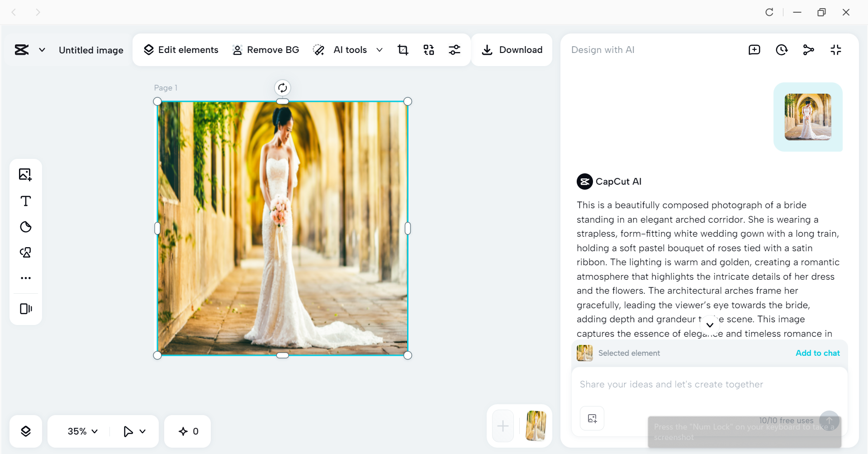This screenshot has width=868, height=454.
Task: Open the crop tool in the toolbar
Action: [403, 50]
